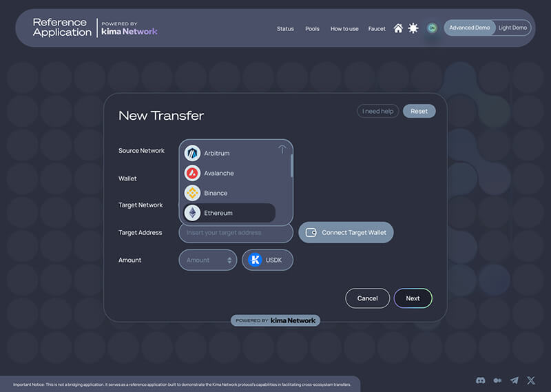Click the Wallet label
551x392 pixels.
click(x=127, y=178)
